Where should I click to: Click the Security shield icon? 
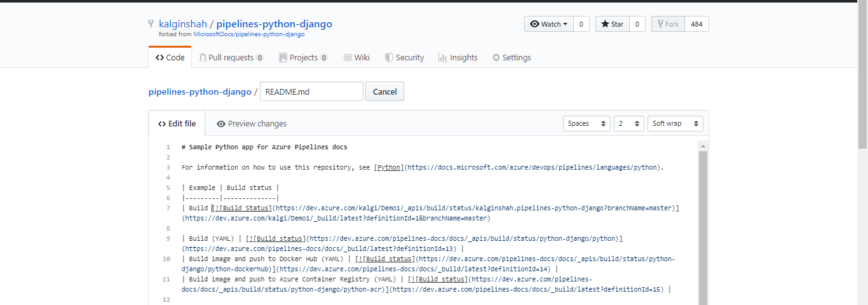pyautogui.click(x=389, y=57)
